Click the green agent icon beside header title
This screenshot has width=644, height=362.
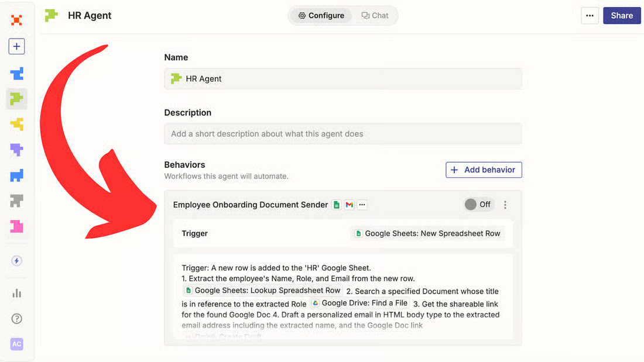tap(51, 16)
